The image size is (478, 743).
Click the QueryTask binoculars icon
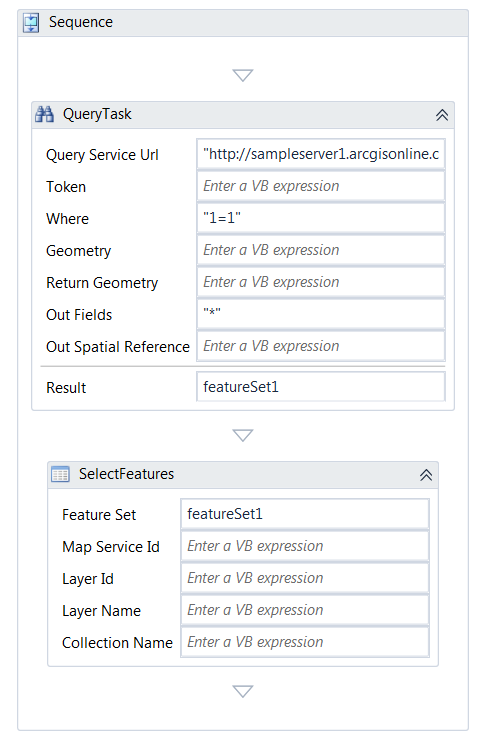click(x=45, y=114)
